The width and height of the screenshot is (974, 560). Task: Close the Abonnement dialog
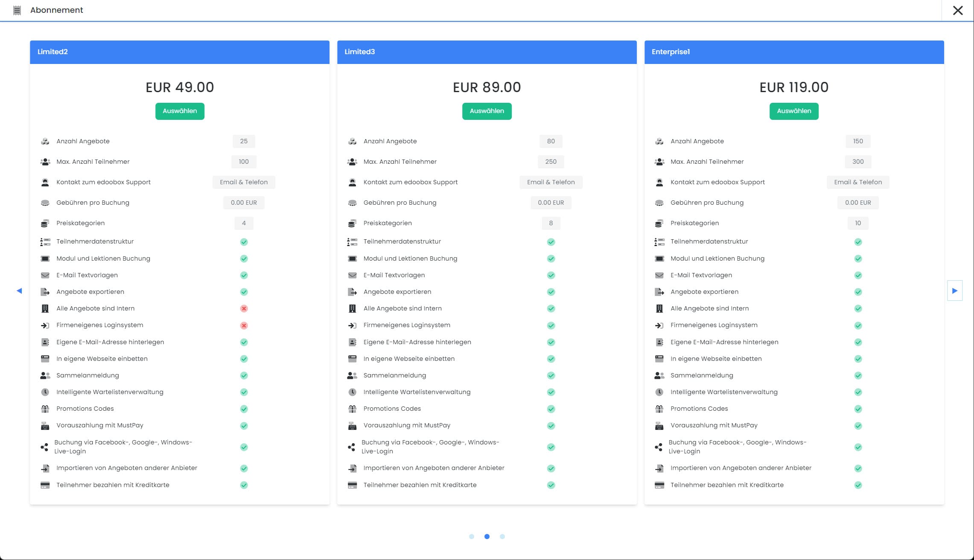pos(958,10)
